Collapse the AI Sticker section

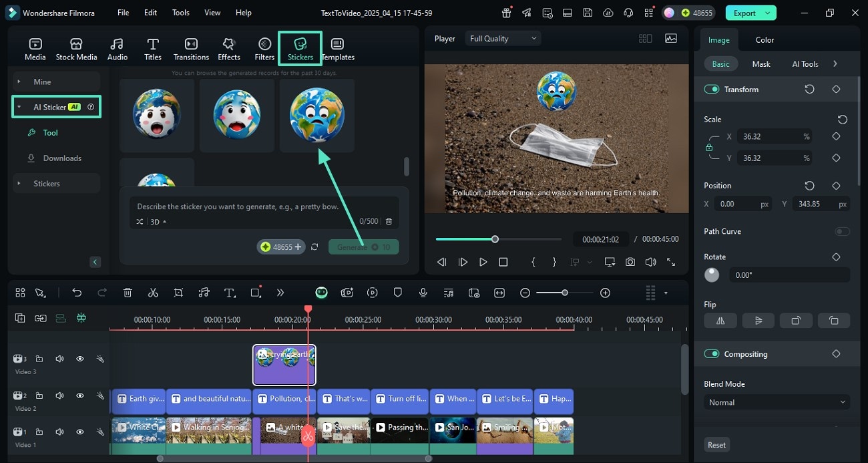(19, 107)
